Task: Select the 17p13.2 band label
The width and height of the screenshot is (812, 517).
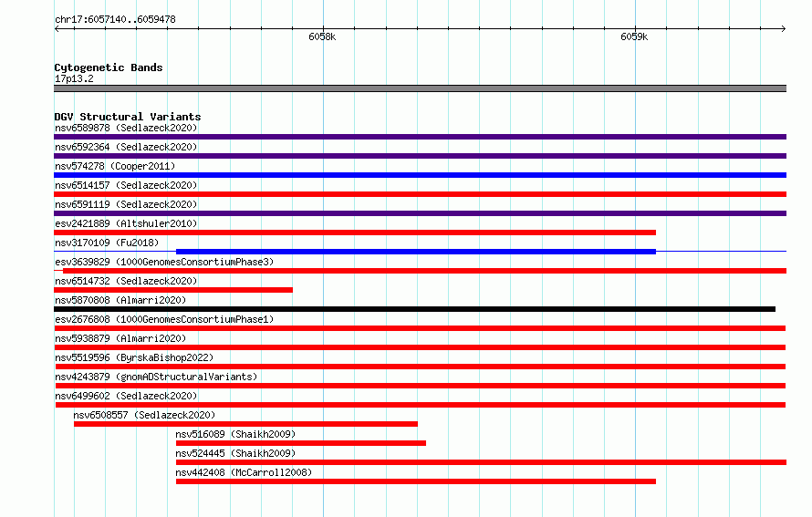Action: [x=74, y=78]
